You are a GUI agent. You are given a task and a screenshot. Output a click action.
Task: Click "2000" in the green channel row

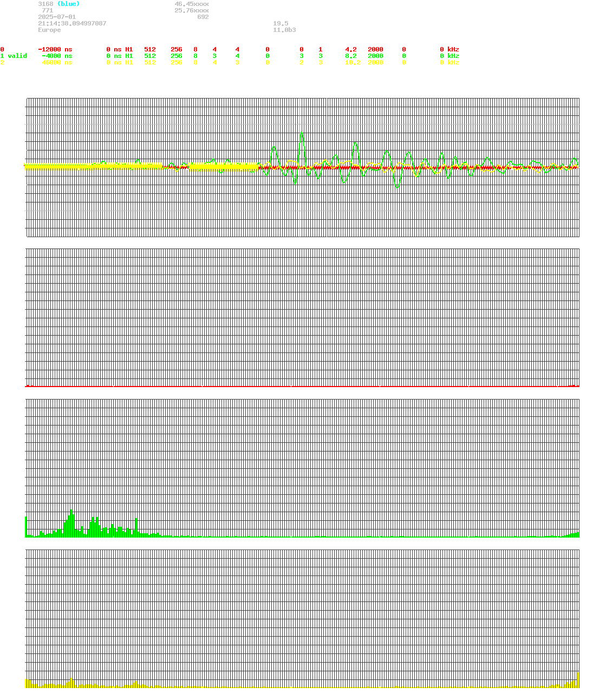pyautogui.click(x=375, y=56)
